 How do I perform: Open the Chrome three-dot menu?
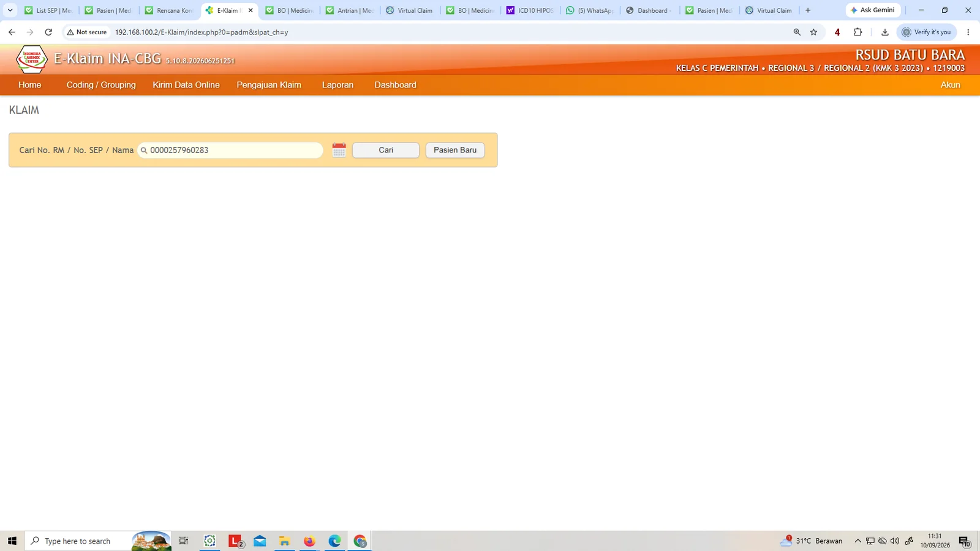click(968, 32)
